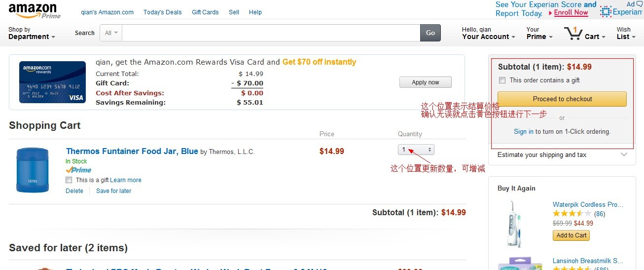The height and width of the screenshot is (270, 644).
Task: Tick the 'This is a gift' checkbox
Action: pos(69,180)
